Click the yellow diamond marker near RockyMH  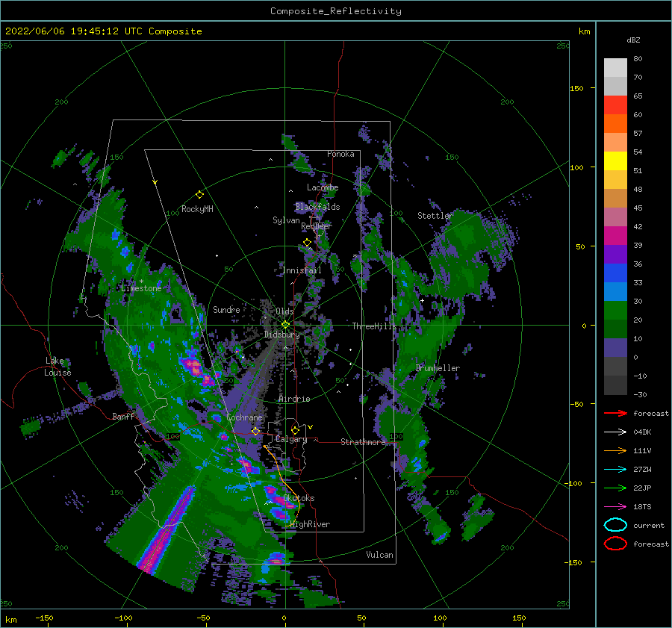tap(199, 195)
